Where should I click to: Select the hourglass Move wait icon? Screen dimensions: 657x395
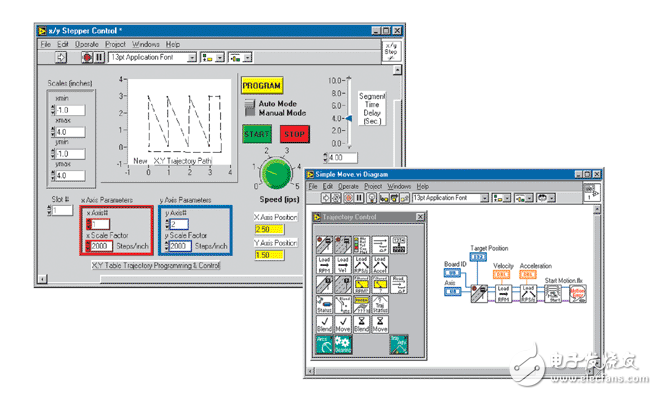pos(380,324)
